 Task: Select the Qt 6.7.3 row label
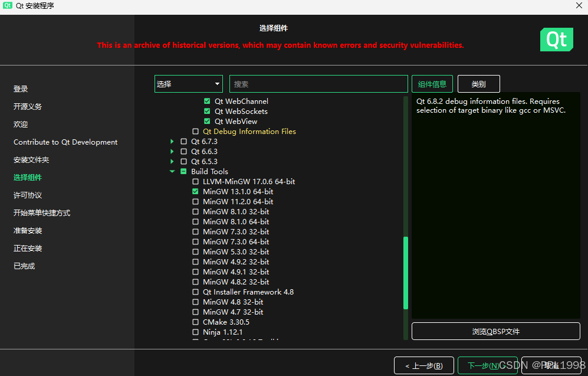(x=205, y=142)
